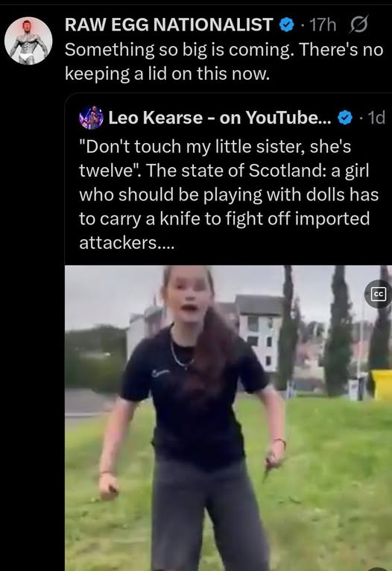Click the Leo Kearse – on YouTube name
The height and width of the screenshot is (571, 392).
(x=220, y=118)
